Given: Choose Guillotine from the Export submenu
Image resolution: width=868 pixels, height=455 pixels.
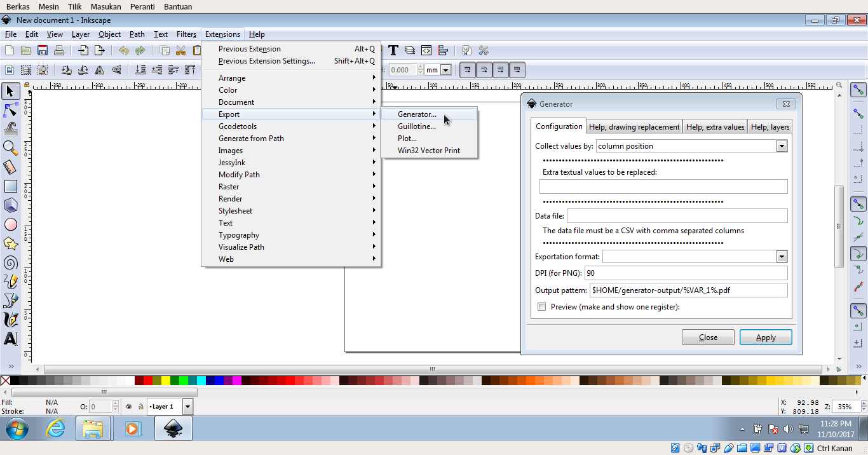Looking at the screenshot, I should click(x=416, y=126).
